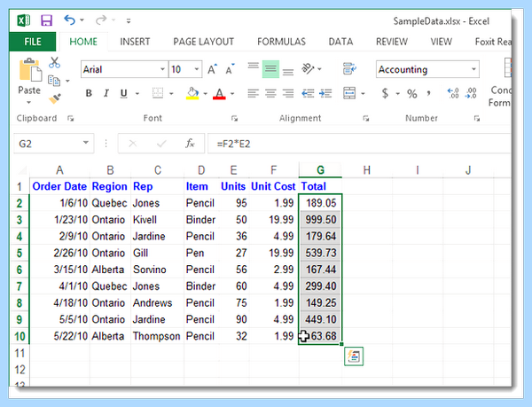Click cell containing Thompson
This screenshot has height=407, width=532.
point(157,336)
